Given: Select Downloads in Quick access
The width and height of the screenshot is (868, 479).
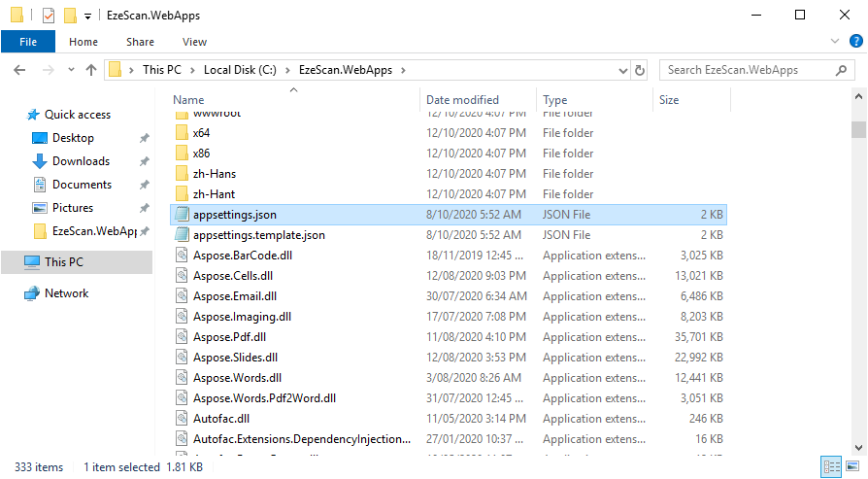Looking at the screenshot, I should pos(81,161).
